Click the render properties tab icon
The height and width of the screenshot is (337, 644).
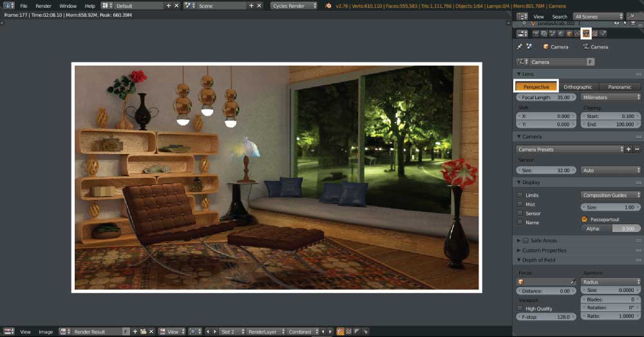tap(535, 34)
